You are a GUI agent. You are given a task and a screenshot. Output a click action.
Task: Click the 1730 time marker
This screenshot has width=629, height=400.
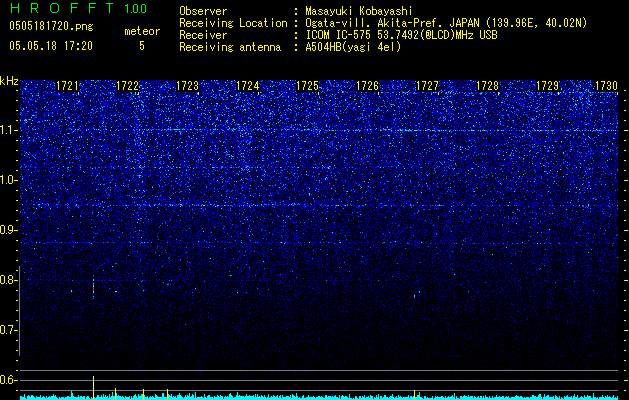coord(606,86)
